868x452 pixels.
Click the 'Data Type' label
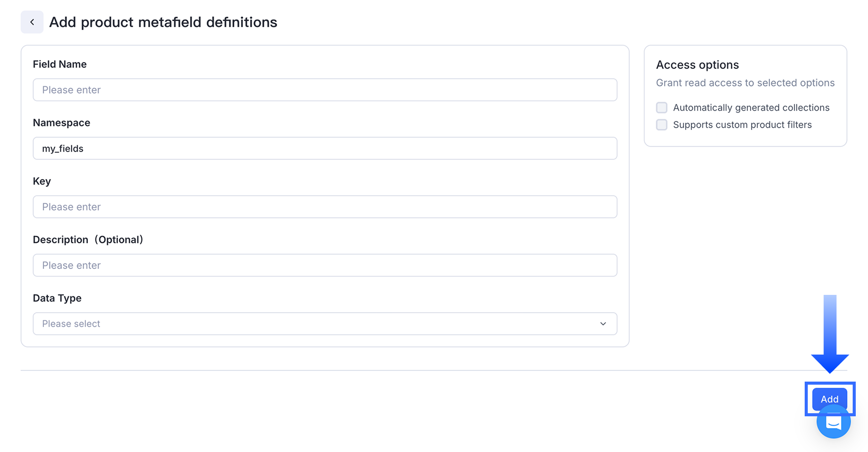point(57,298)
